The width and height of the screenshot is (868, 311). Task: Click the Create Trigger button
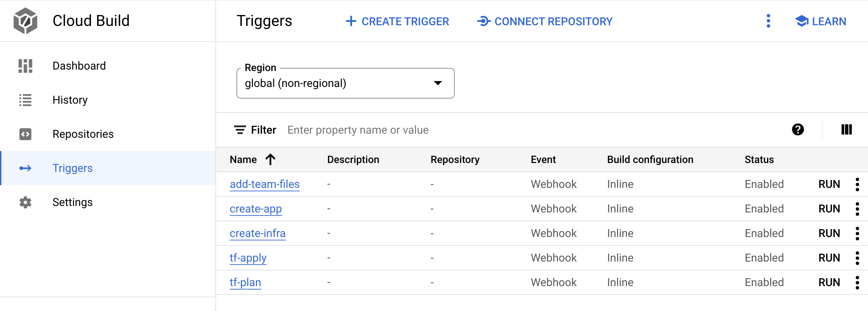tap(397, 21)
